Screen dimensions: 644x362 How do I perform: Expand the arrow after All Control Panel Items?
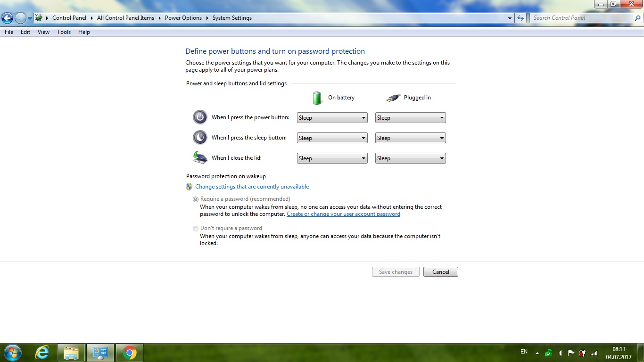pyautogui.click(x=160, y=18)
